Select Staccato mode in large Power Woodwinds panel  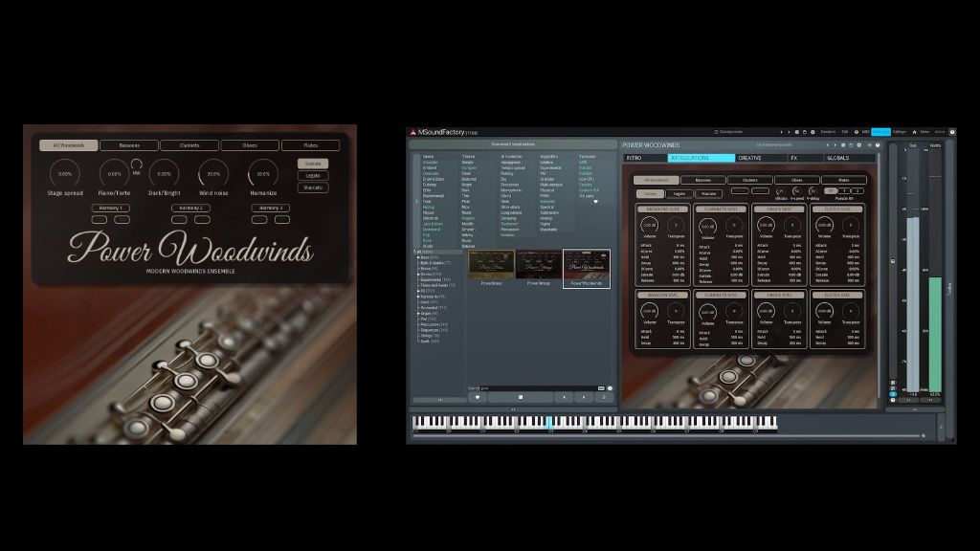[313, 187]
